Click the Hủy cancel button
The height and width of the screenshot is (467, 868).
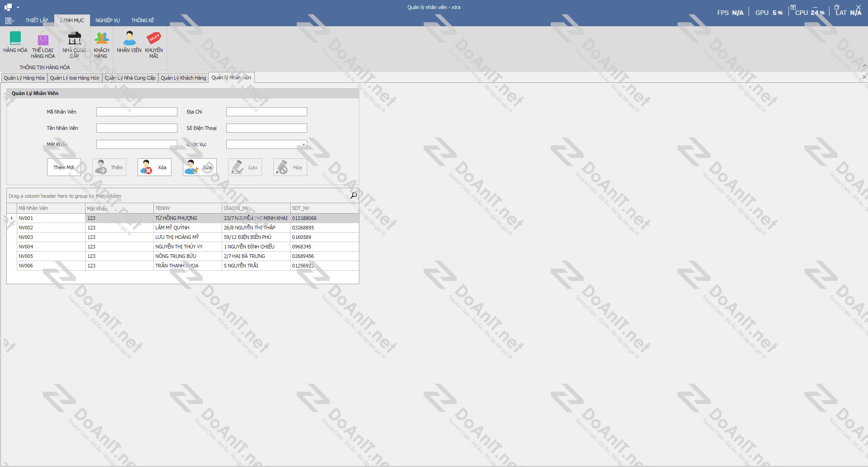pos(290,167)
